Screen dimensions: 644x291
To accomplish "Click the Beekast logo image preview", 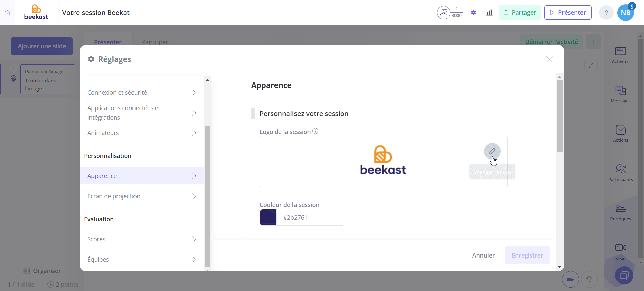I will click(x=383, y=160).
